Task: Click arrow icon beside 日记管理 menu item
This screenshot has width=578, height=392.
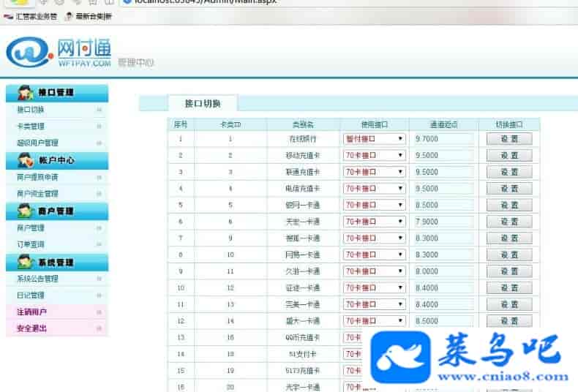Action: tap(99, 295)
